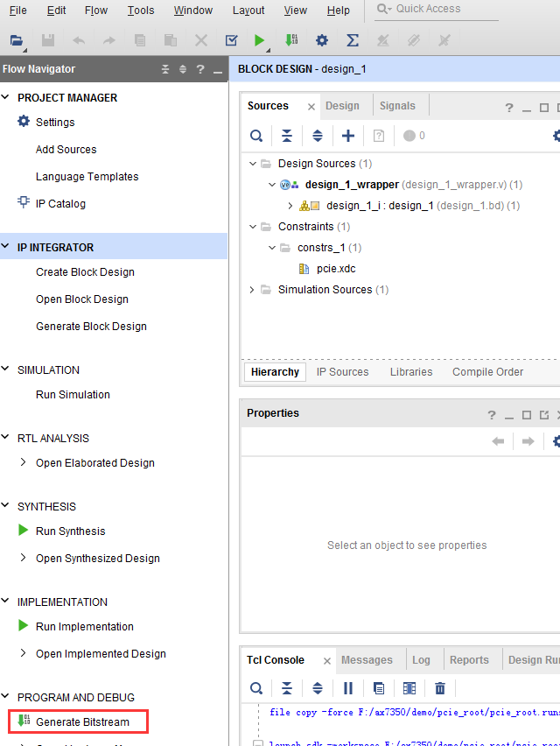
Task: Close the Sources tab
Action: pos(311,107)
